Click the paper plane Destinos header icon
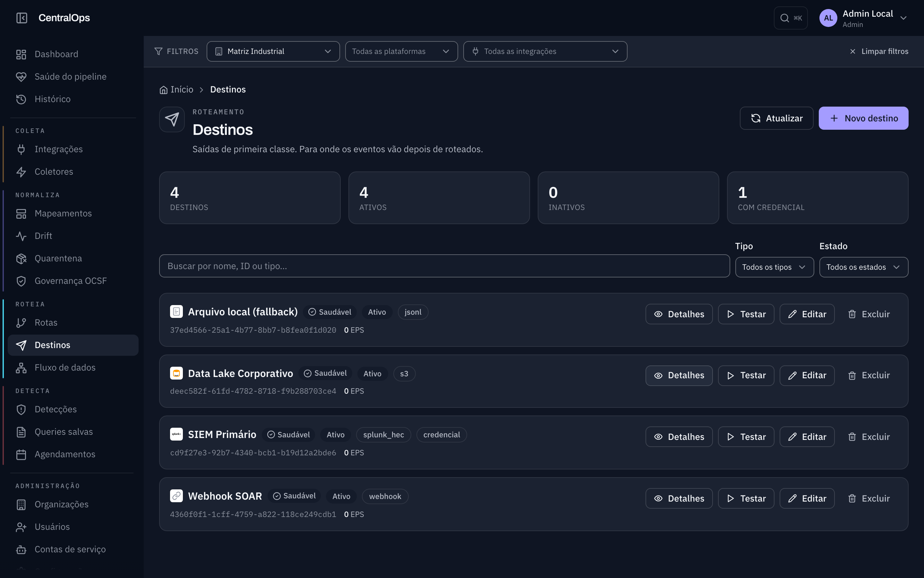This screenshot has width=924, height=578. [172, 119]
